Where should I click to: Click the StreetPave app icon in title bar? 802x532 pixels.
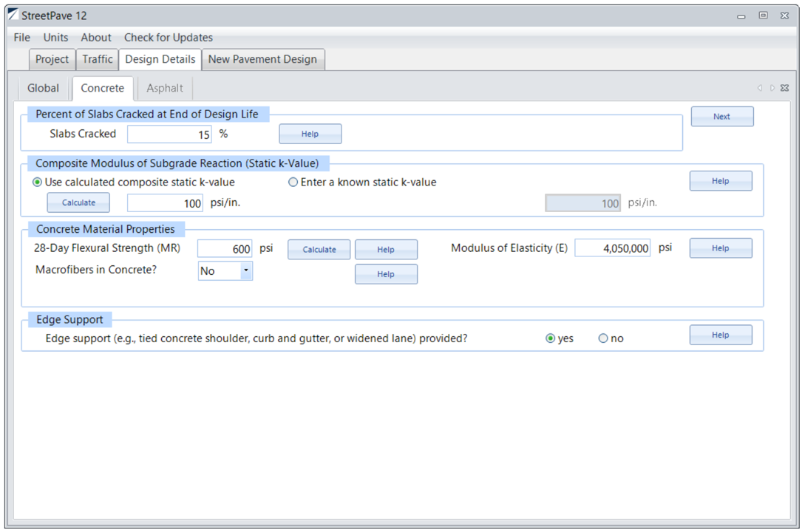(x=13, y=16)
